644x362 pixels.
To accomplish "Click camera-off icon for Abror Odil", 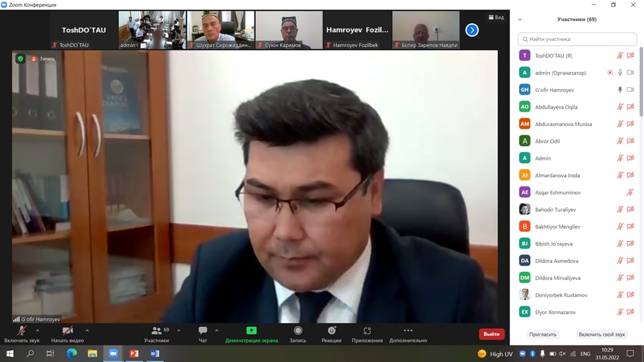I will [631, 141].
